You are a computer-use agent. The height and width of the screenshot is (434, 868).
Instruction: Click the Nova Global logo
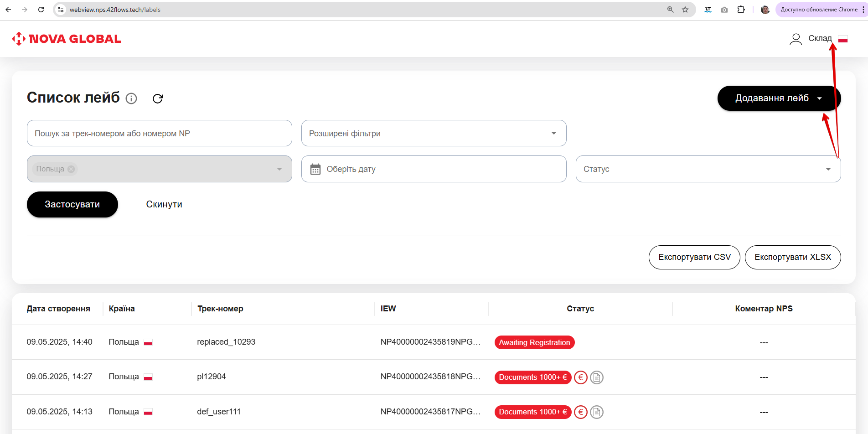point(67,39)
